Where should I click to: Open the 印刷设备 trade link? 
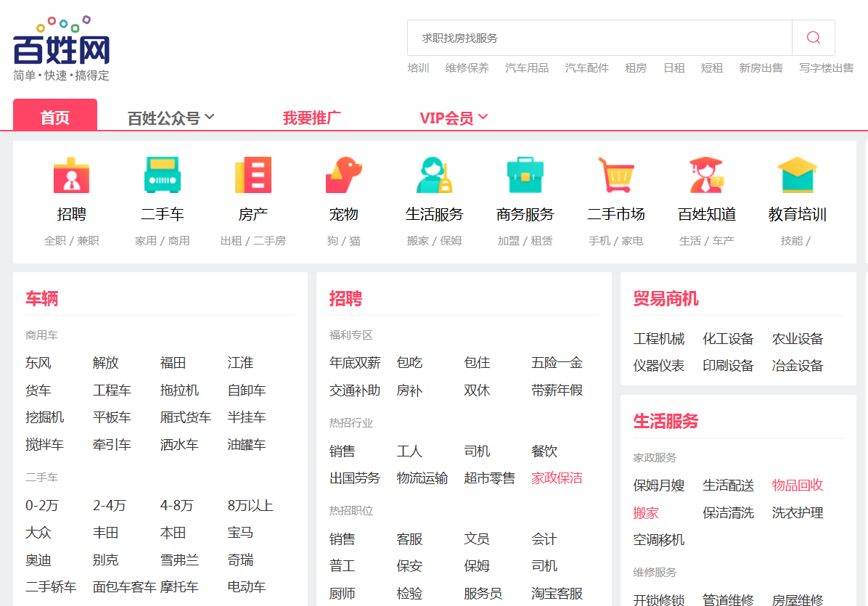click(x=728, y=366)
